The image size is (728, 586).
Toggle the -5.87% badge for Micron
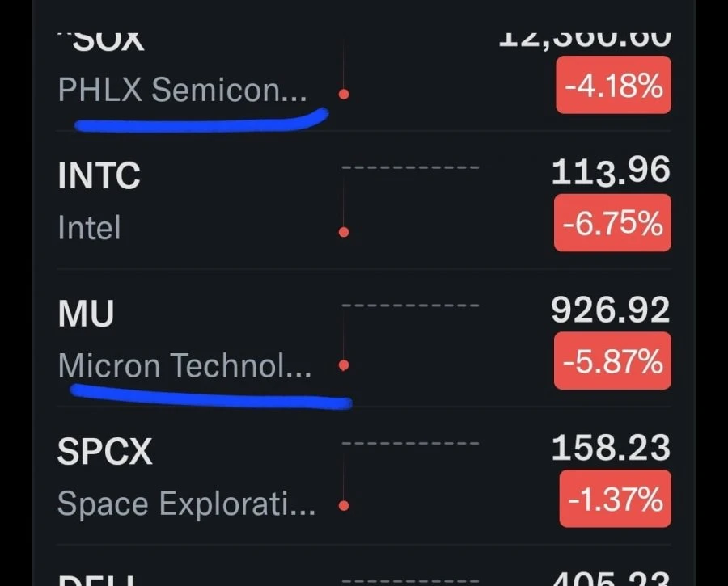pyautogui.click(x=612, y=361)
